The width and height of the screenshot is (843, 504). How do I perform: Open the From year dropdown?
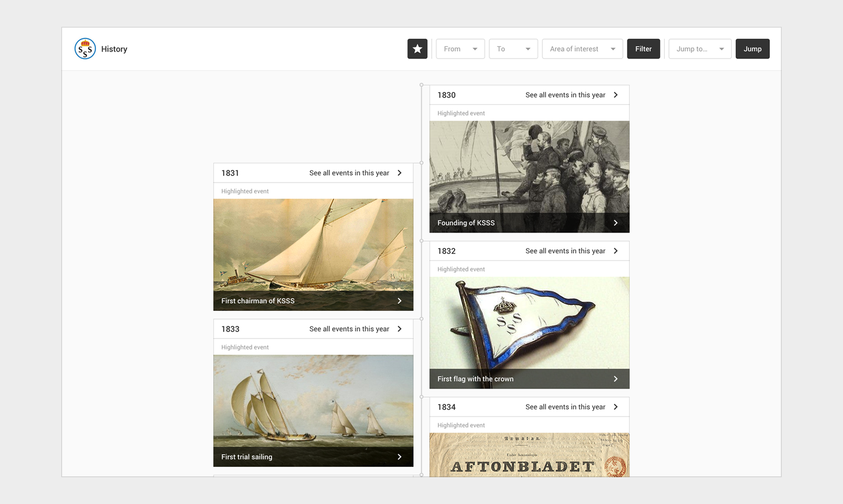(460, 49)
